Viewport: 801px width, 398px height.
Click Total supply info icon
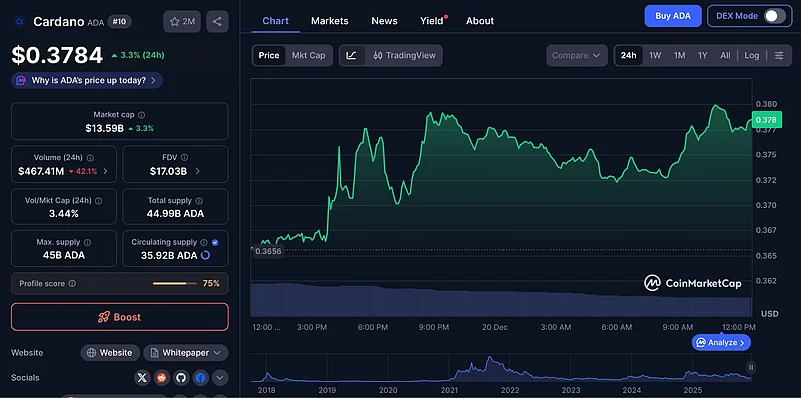point(199,201)
